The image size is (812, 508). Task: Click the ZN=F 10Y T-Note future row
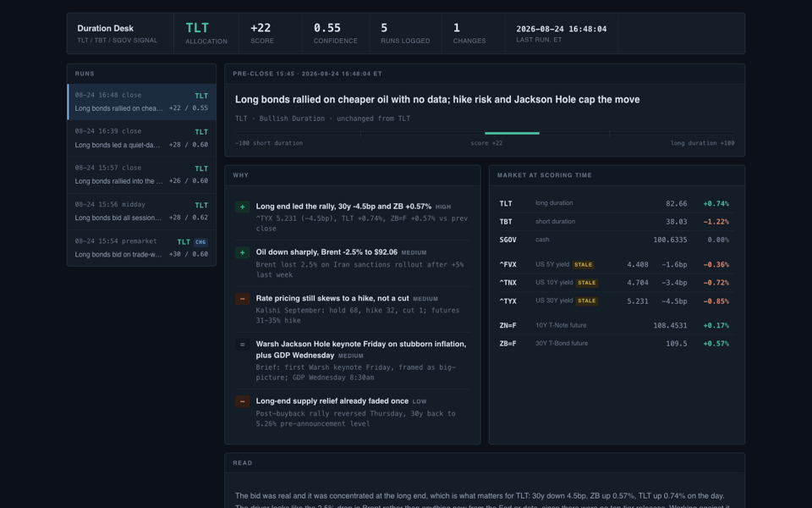tap(617, 325)
